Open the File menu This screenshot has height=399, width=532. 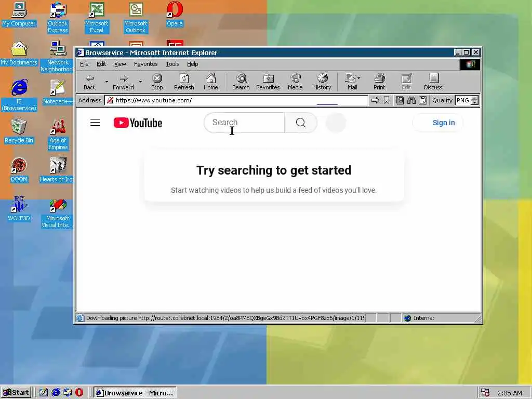84,64
